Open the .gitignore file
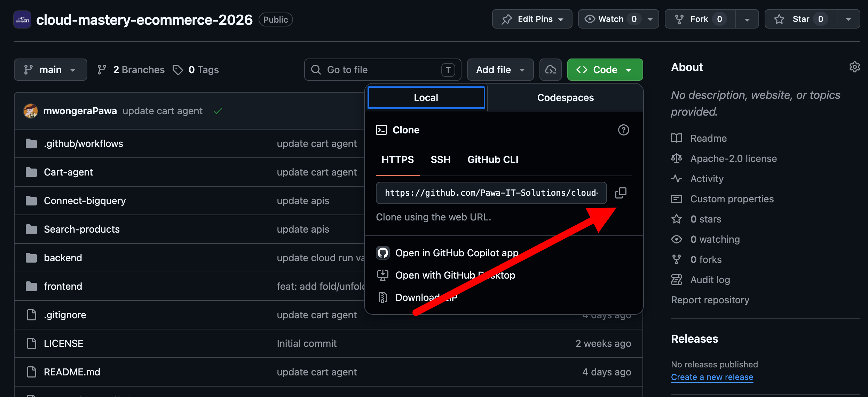This screenshot has width=868, height=397. [65, 315]
